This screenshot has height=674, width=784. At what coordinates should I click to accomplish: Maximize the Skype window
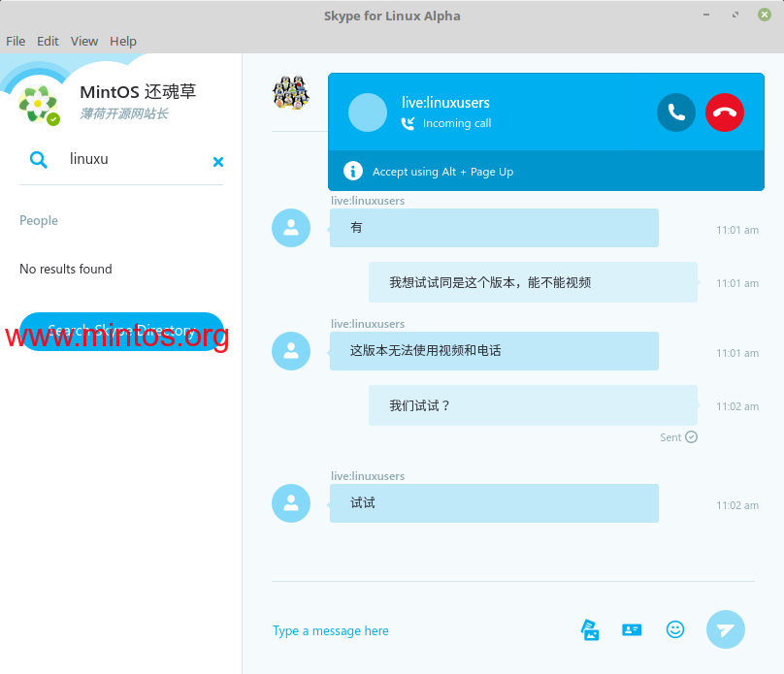(735, 15)
